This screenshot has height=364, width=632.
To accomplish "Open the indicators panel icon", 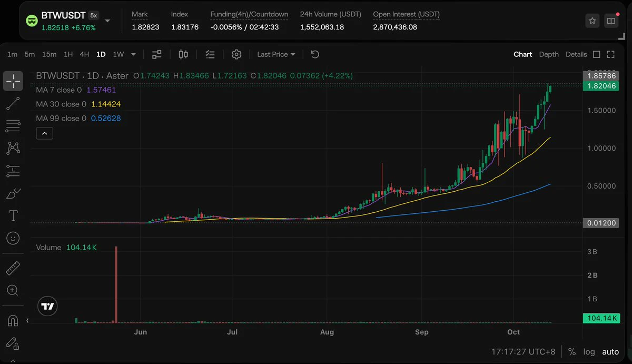I will [157, 54].
